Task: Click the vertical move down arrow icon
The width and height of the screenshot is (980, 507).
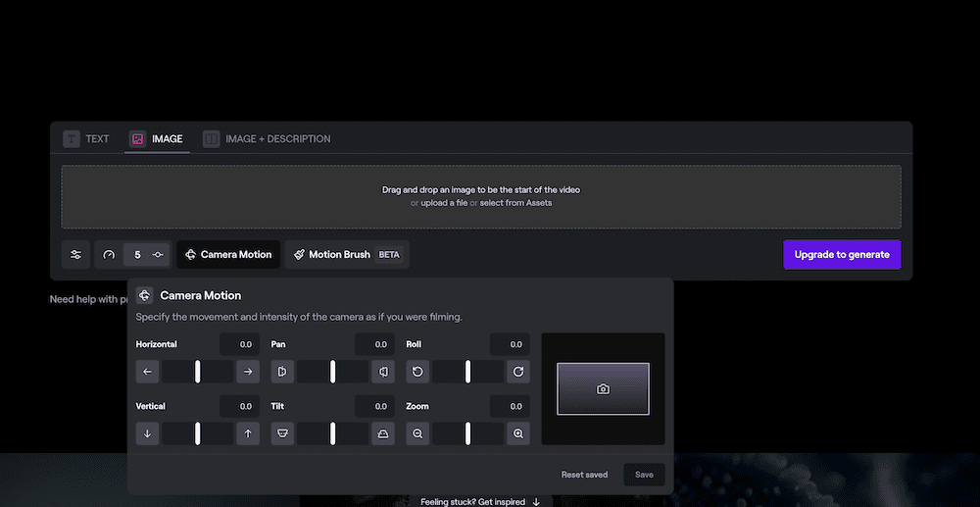Action: click(x=147, y=433)
